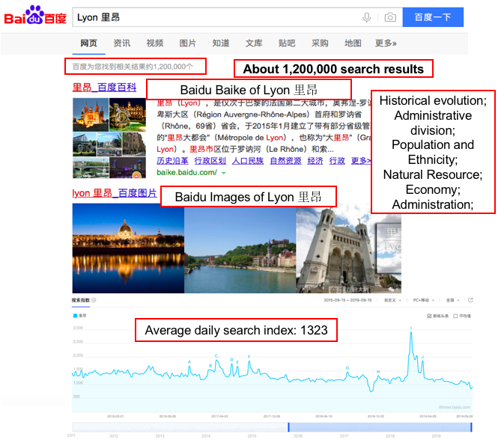This screenshot has height=443, width=504.
Task: Open the 里昂_百度百科 result link
Action: click(x=104, y=88)
